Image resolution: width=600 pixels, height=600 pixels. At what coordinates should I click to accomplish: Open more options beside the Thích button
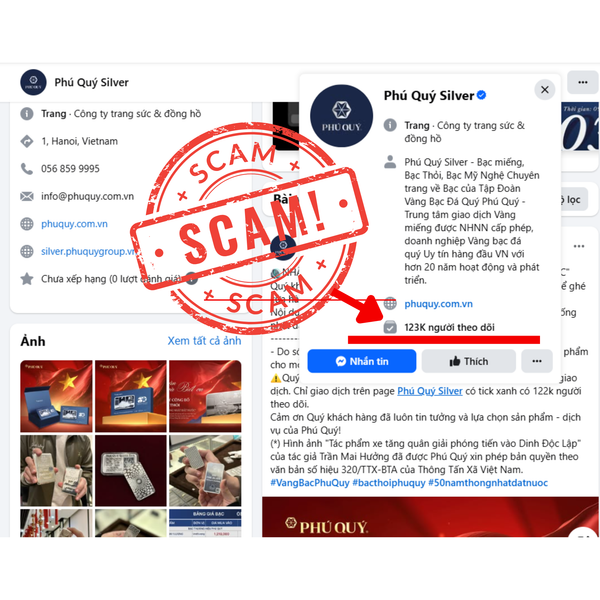point(536,361)
